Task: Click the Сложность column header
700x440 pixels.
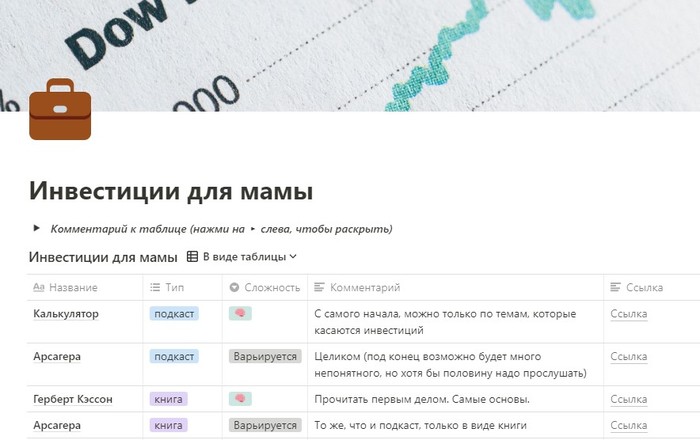Action: coord(265,287)
